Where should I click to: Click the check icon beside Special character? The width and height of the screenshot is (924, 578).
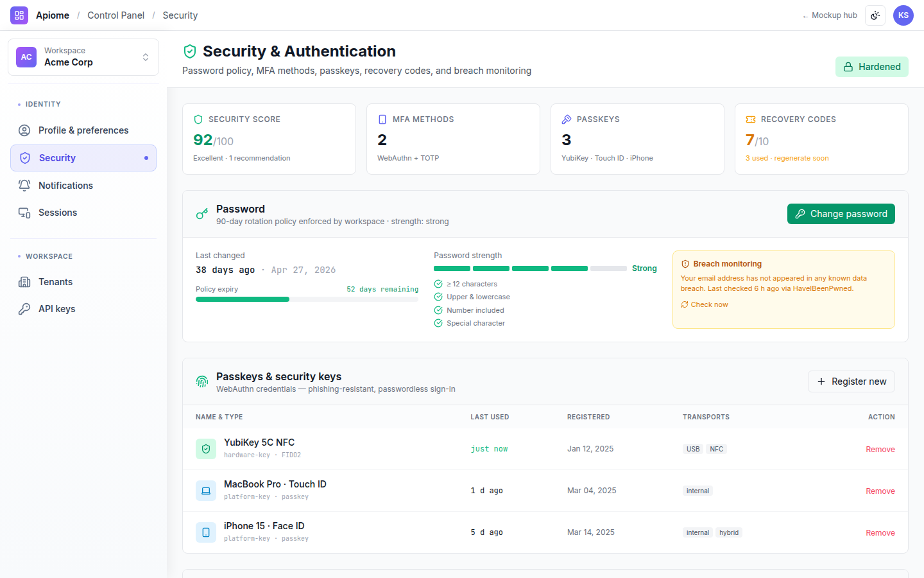438,323
